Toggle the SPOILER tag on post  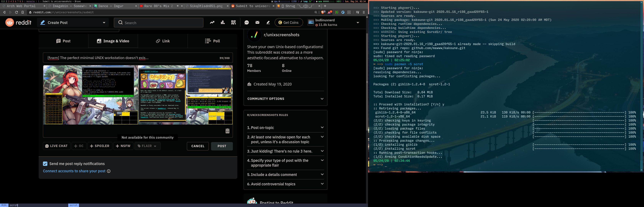(x=99, y=146)
